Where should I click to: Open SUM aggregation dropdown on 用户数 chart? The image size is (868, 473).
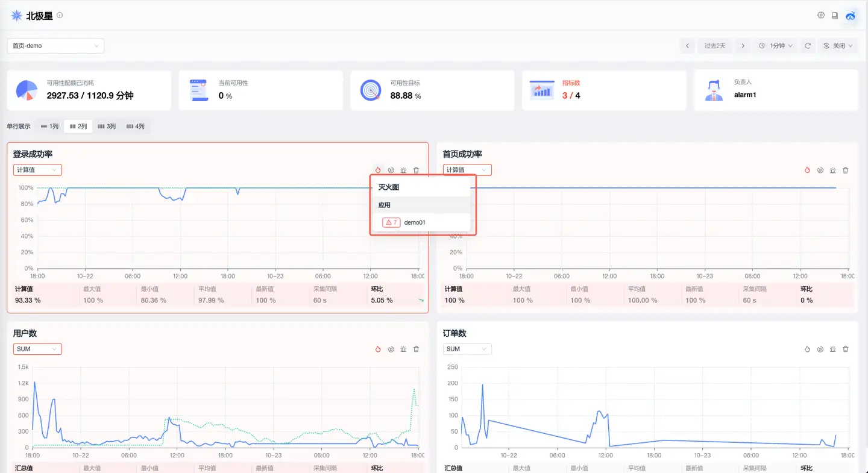point(37,349)
